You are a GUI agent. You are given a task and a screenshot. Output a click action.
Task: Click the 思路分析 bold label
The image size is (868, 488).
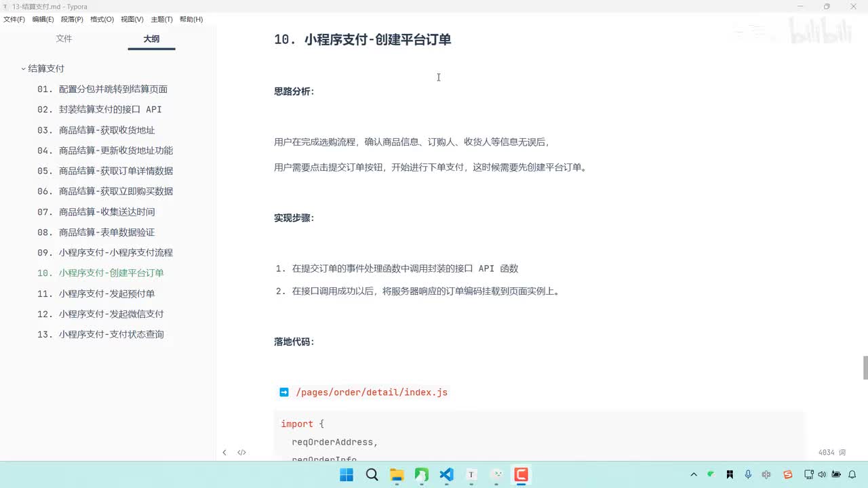(x=294, y=91)
